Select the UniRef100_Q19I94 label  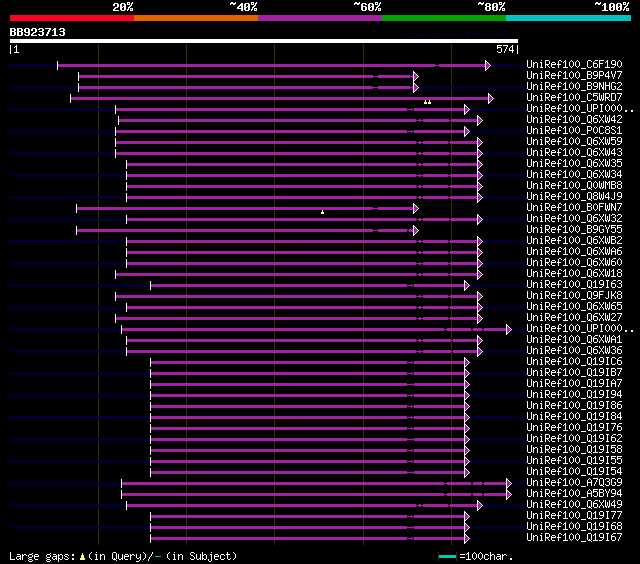pyautogui.click(x=574, y=395)
